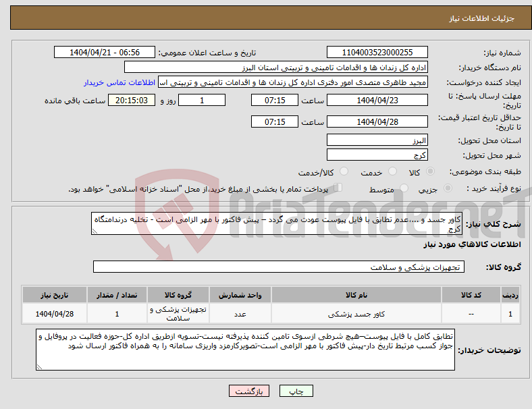
Task: Click the اطلاعات کالاهای مورد نیاز heading
Action: click(x=472, y=244)
